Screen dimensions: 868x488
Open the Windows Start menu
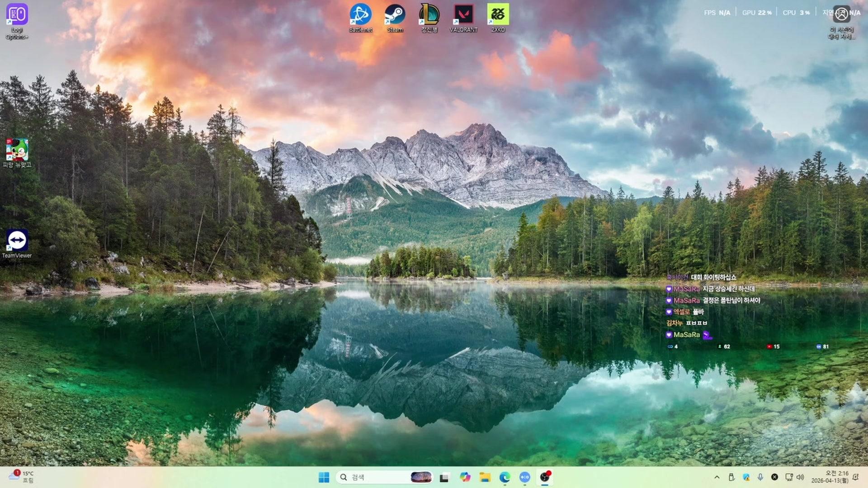(x=324, y=477)
